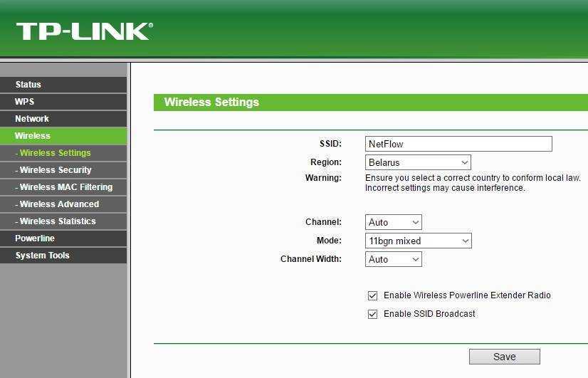Open the Status page
The image size is (588, 378).
[x=28, y=85]
